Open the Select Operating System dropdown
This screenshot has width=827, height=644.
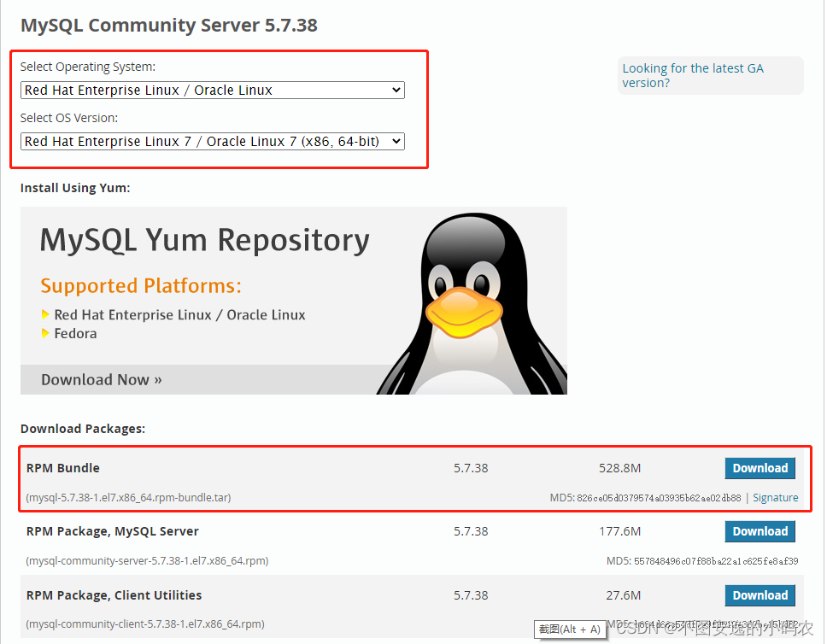coord(213,91)
